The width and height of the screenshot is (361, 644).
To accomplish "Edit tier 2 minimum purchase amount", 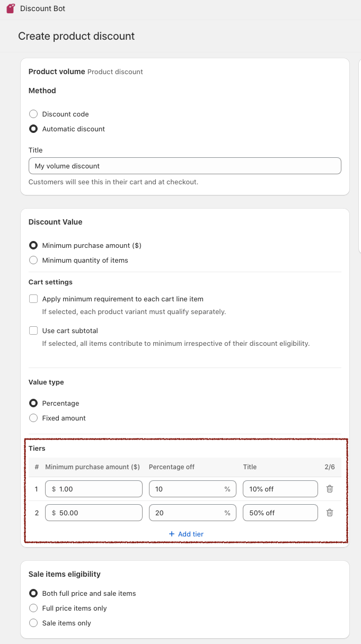I will 98,513.
